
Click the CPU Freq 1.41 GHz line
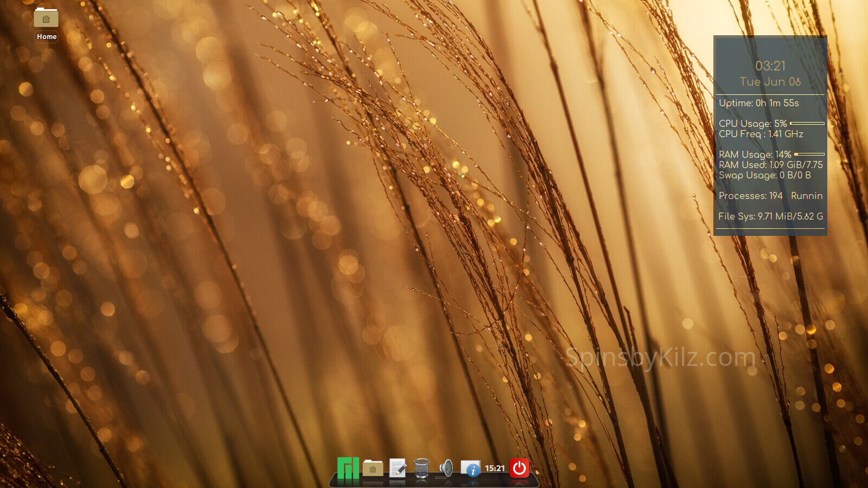point(761,134)
